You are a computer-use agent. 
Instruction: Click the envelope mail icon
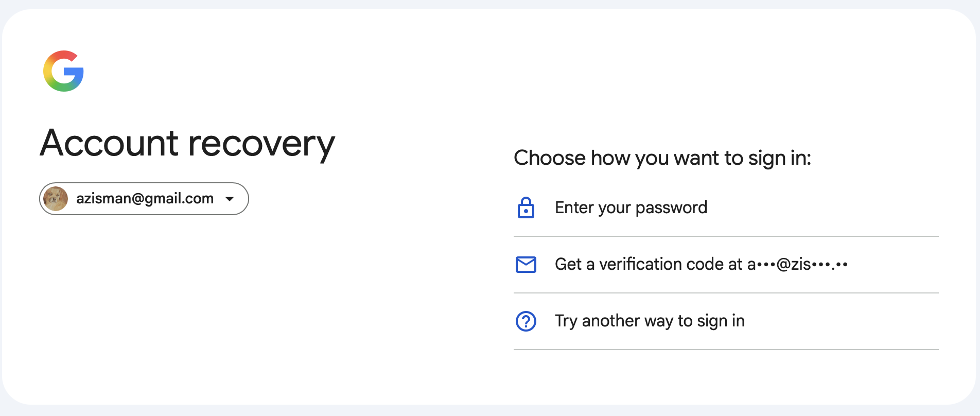tap(526, 264)
